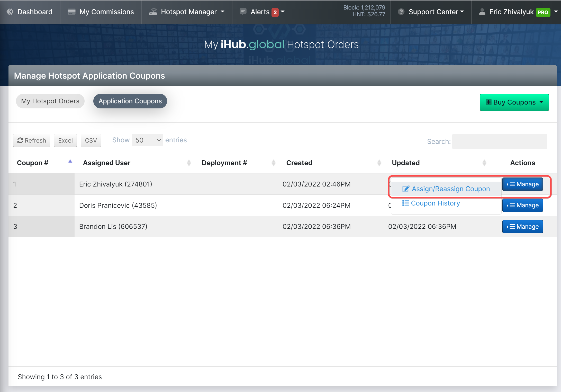This screenshot has width=561, height=392.
Task: Open the Buy Coupons dropdown button
Action: [x=514, y=102]
